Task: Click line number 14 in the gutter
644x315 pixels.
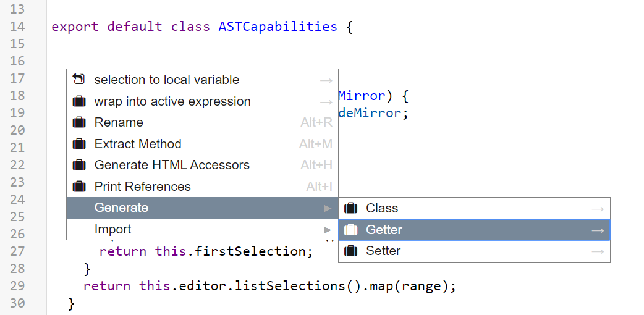Action: (x=18, y=27)
